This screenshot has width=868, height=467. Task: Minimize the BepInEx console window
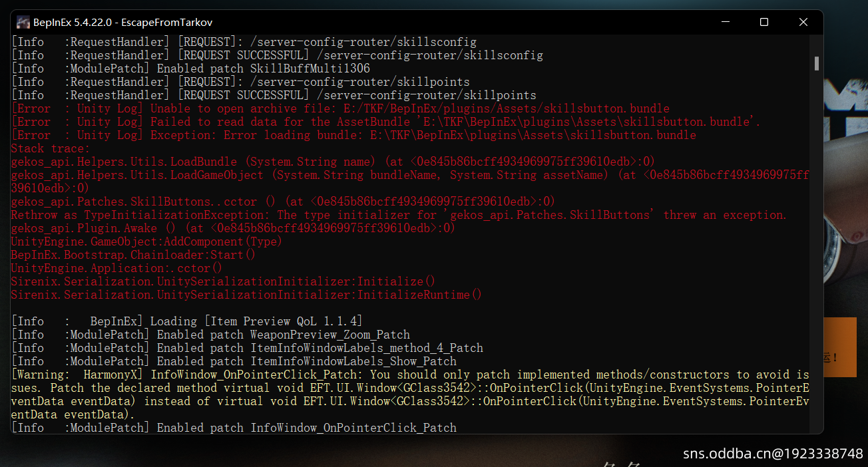[726, 22]
